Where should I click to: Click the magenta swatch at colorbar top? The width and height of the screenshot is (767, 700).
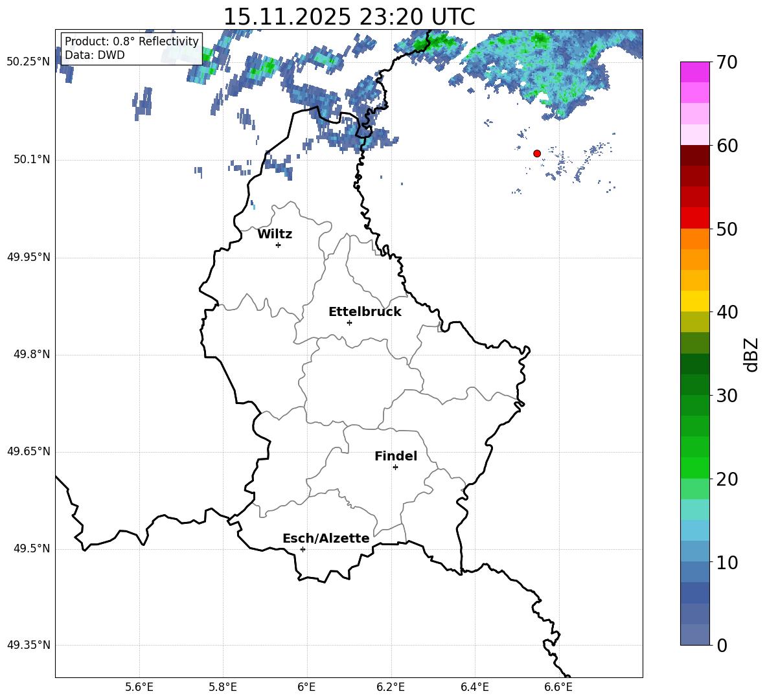pos(694,72)
